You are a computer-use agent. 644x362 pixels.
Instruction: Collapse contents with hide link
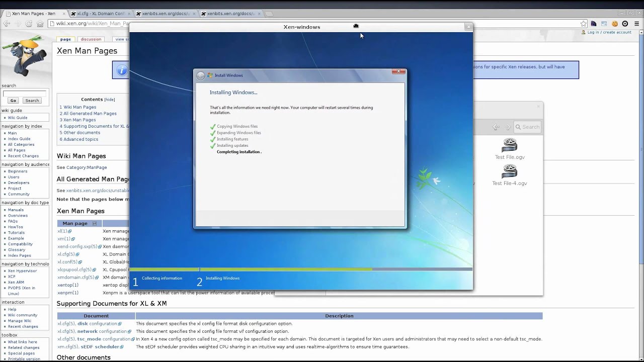[x=110, y=100]
